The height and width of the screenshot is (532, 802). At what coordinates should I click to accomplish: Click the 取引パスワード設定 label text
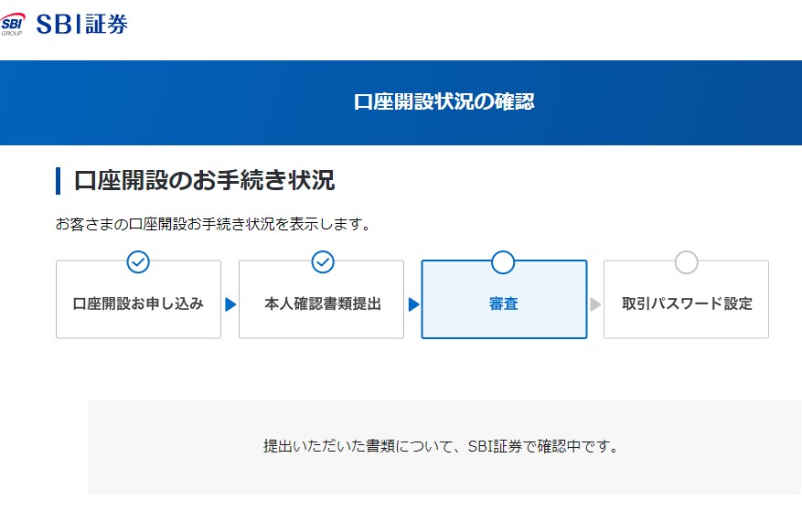[687, 303]
